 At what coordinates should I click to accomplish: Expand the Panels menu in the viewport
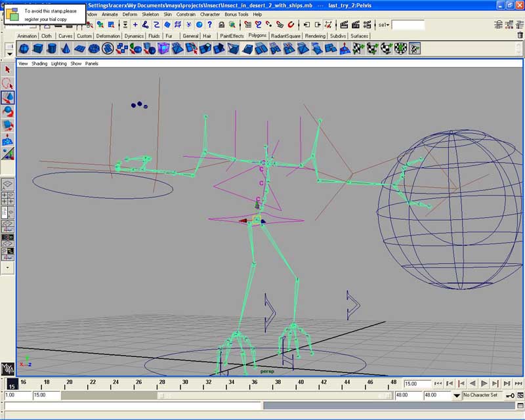tap(90, 63)
